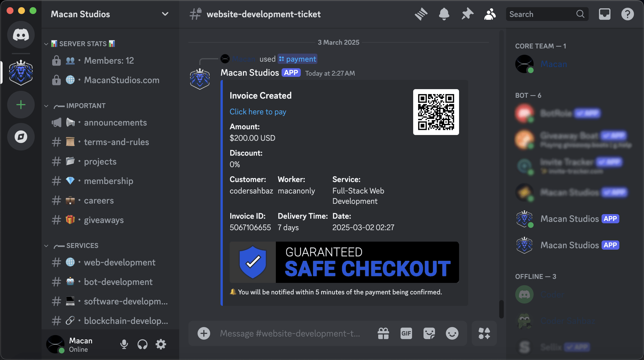The width and height of the screenshot is (644, 360).
Task: Open notification settings bell icon
Action: tap(444, 14)
